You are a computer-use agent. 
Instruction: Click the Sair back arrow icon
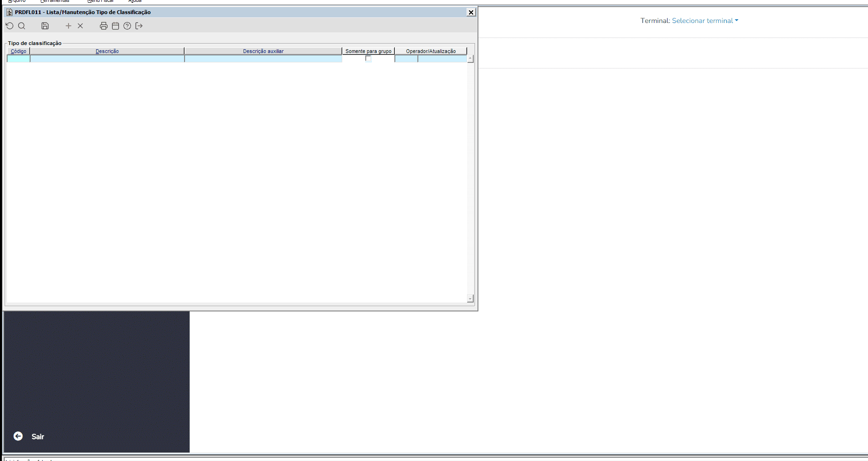coord(18,436)
